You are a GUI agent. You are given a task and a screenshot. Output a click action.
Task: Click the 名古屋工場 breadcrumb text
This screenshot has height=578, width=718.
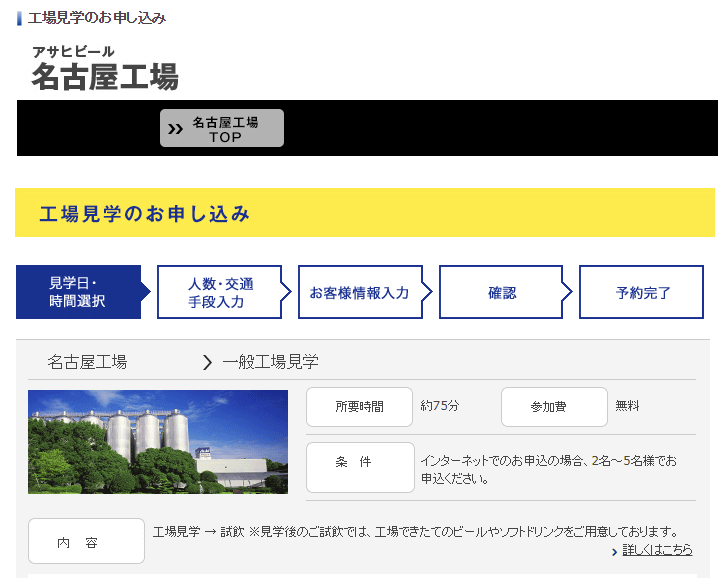87,362
